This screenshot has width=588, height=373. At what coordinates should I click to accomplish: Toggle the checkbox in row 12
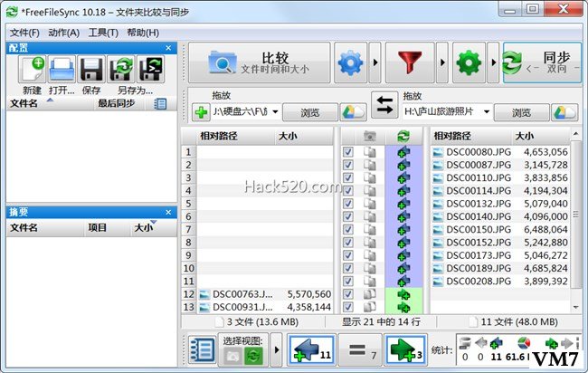click(x=348, y=294)
